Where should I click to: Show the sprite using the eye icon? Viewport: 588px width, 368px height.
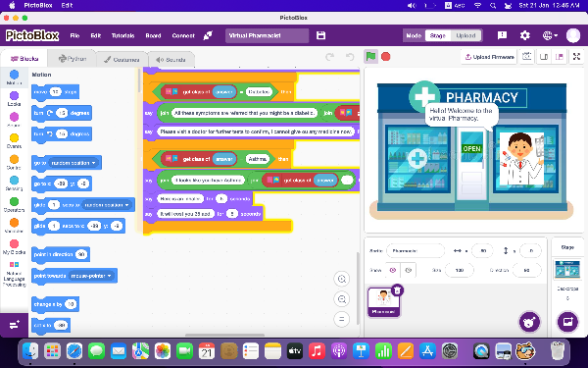(393, 270)
